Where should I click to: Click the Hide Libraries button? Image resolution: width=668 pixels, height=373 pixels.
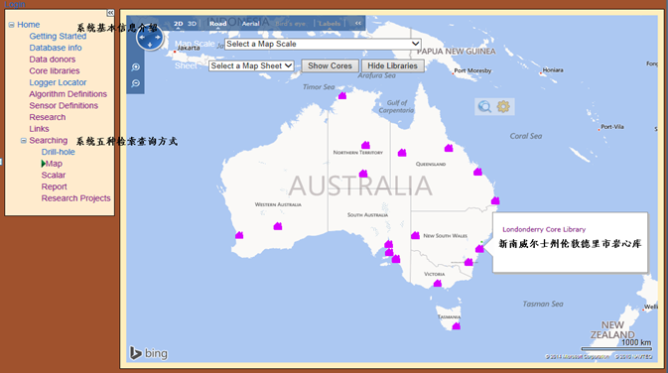pos(392,66)
